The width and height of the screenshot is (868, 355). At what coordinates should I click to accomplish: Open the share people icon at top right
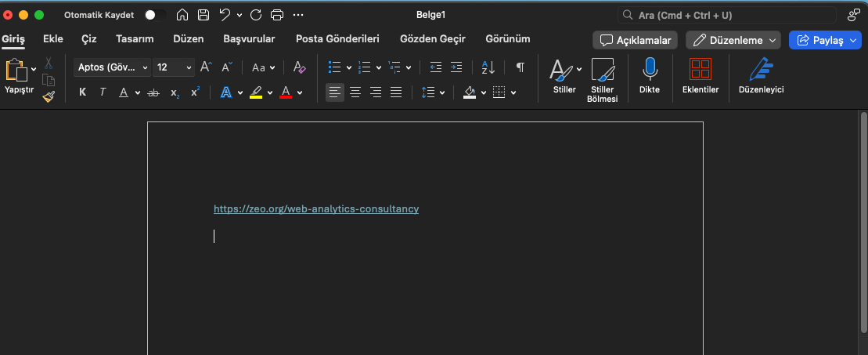pos(854,15)
